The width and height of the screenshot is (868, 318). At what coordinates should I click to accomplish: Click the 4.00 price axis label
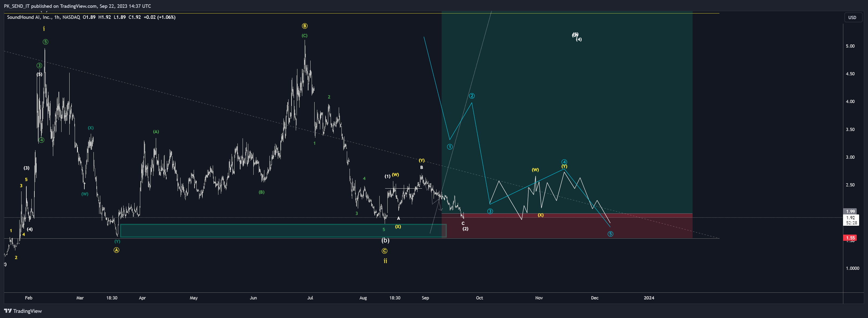(x=850, y=102)
